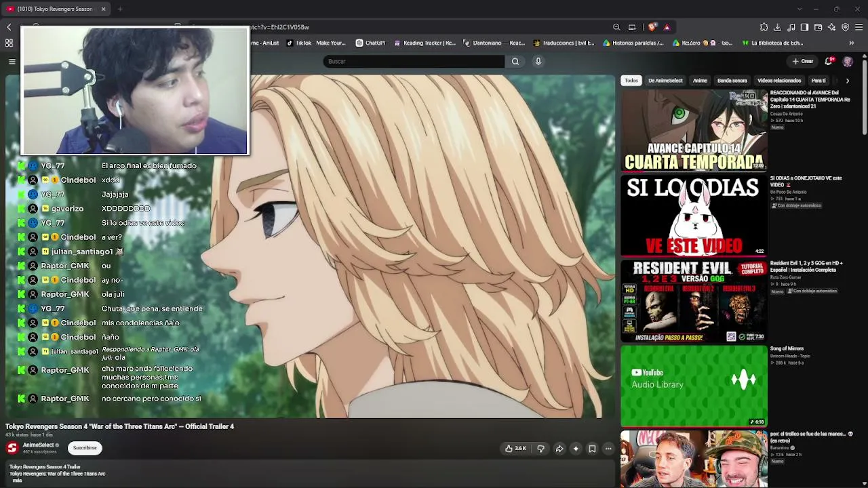Open the Traducciones Evil E bookmark
The height and width of the screenshot is (488, 868).
(x=564, y=43)
